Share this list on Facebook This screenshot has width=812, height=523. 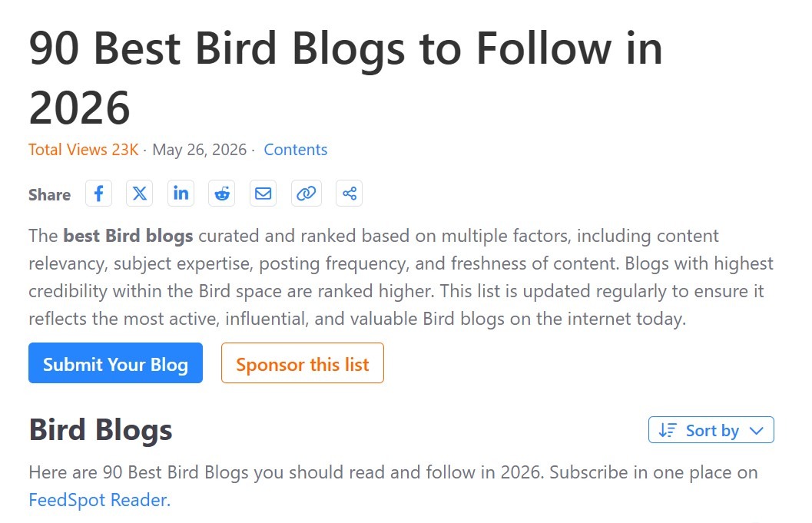pos(98,194)
